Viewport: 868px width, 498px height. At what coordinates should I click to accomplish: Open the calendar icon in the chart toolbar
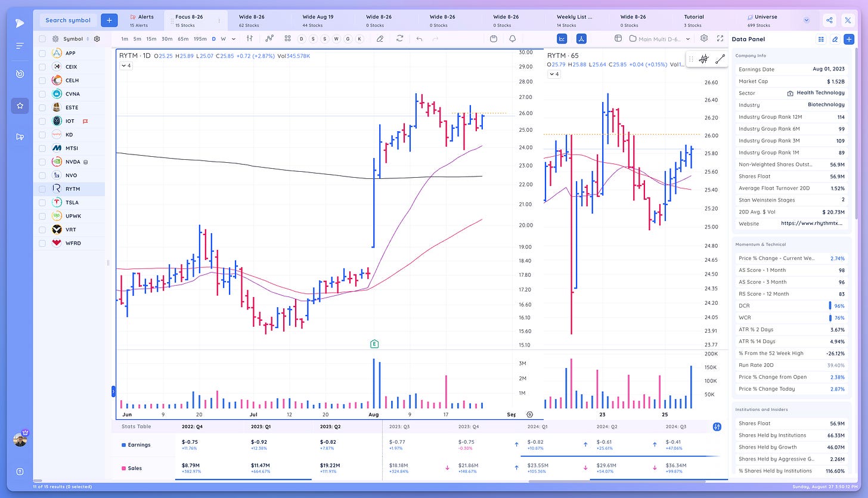(493, 38)
